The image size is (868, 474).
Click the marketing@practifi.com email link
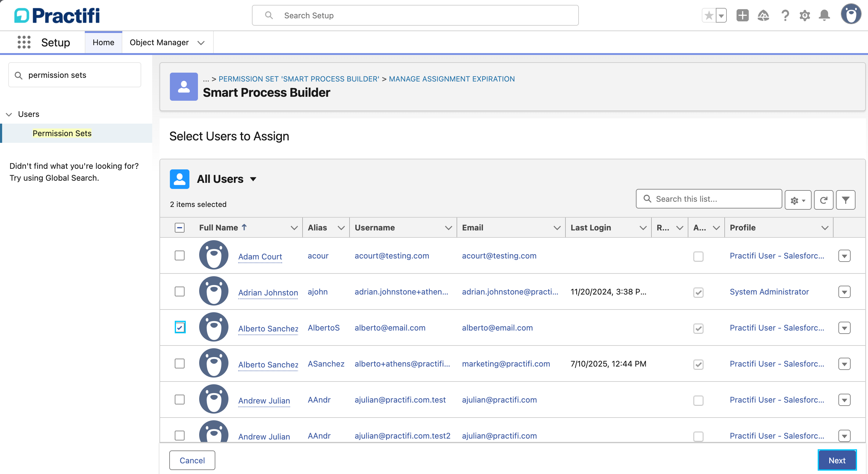(506, 364)
